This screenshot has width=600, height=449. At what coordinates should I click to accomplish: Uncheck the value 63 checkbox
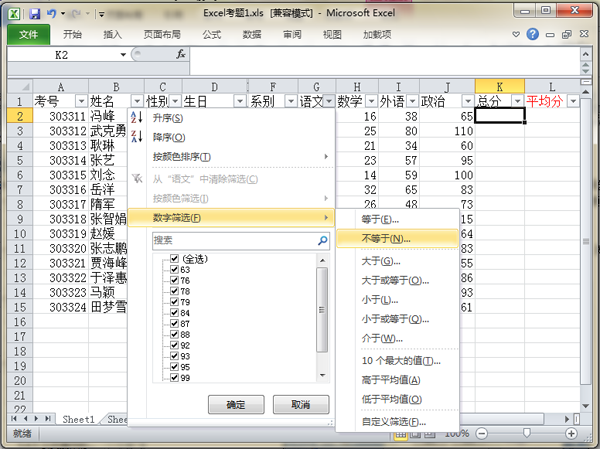[174, 270]
